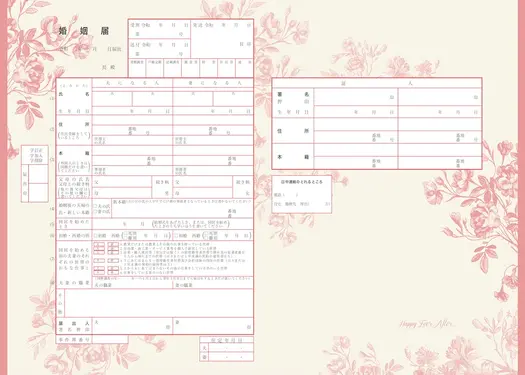Click the 住定年月日 header text
The image size is (525, 375).
(x=226, y=340)
